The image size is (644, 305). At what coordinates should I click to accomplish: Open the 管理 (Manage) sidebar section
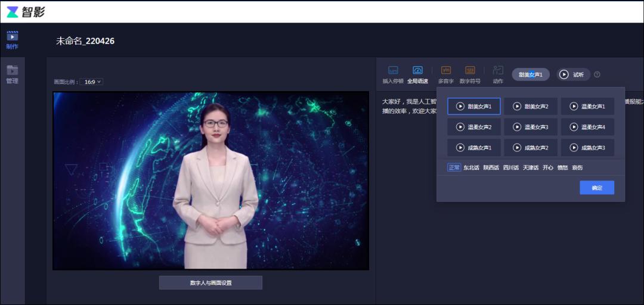(13, 74)
